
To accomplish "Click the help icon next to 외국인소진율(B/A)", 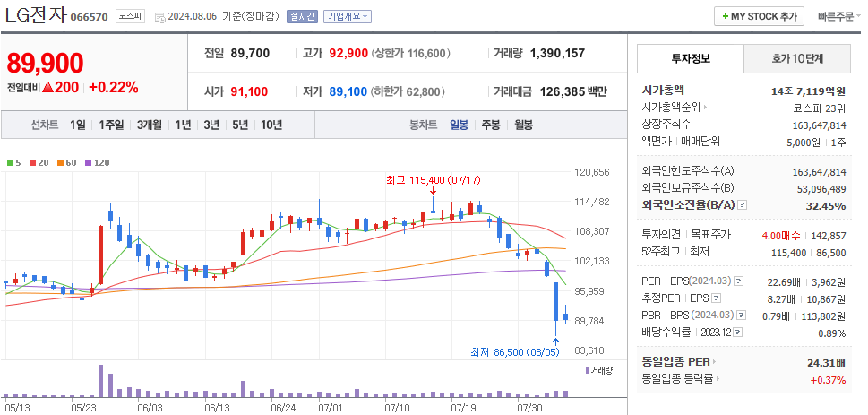I will [x=743, y=205].
